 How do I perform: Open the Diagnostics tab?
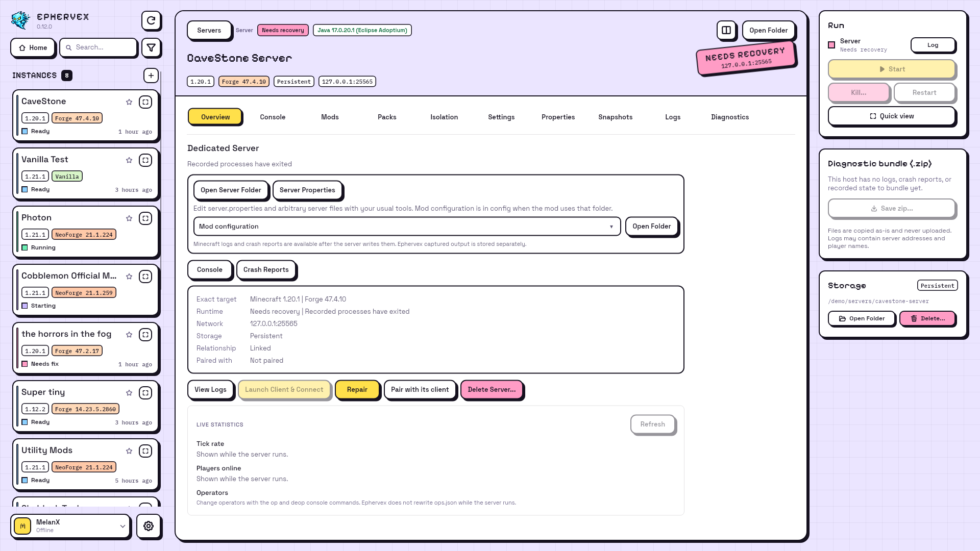click(730, 117)
